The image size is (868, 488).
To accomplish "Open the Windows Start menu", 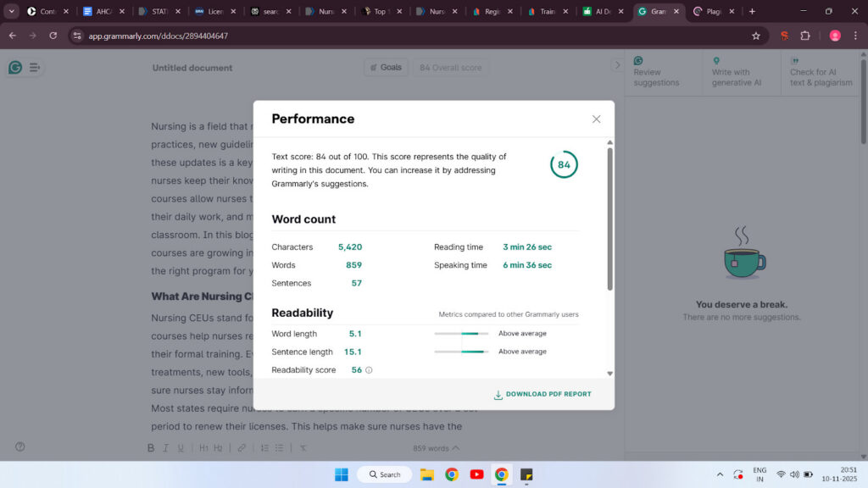I will click(x=341, y=474).
